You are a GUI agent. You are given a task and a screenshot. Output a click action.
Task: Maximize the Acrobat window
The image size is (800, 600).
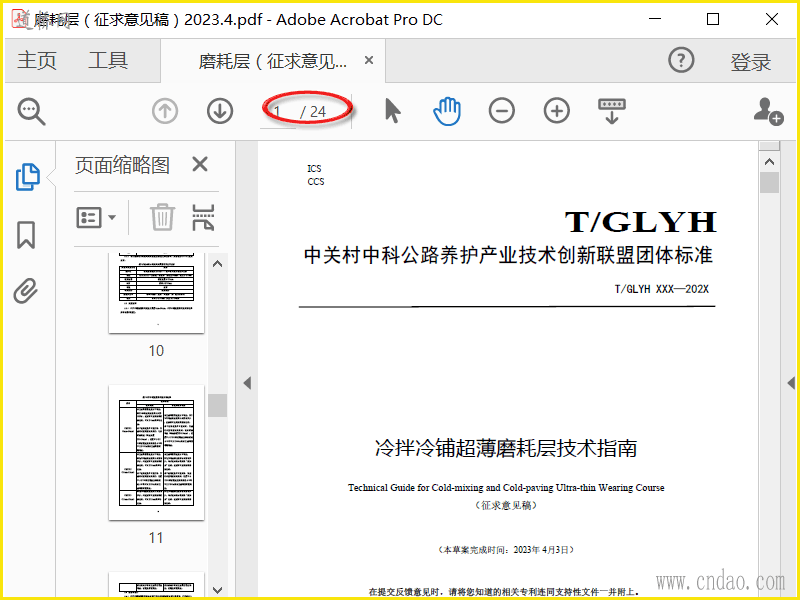pos(713,19)
